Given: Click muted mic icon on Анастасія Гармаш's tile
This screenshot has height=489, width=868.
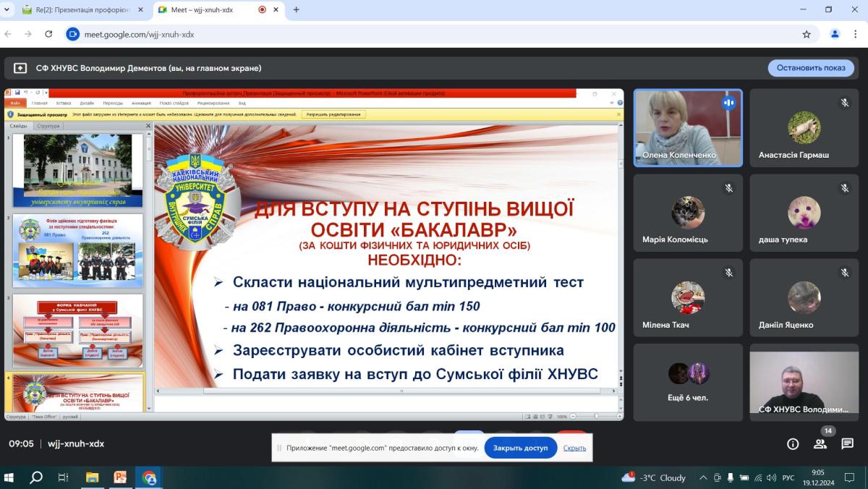Looking at the screenshot, I should 844,103.
